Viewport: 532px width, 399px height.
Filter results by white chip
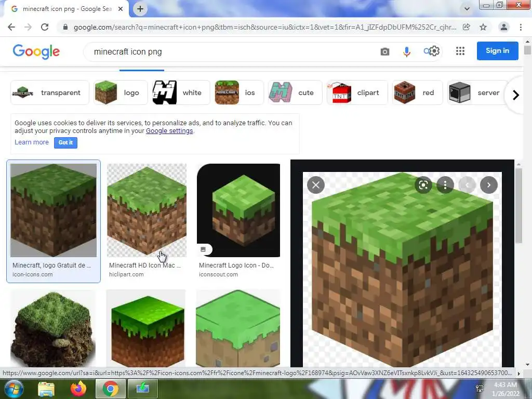[x=181, y=92]
